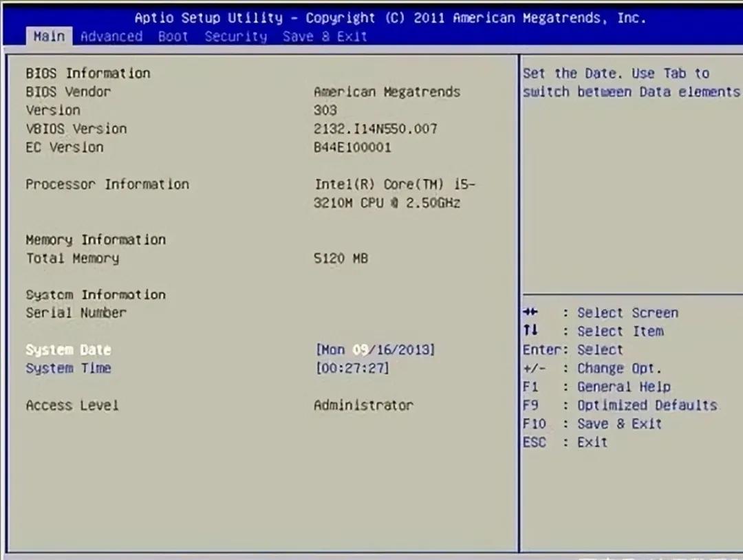Viewport: 743px width, 560px height.
Task: Click the Total Memory label
Action: tap(72, 258)
